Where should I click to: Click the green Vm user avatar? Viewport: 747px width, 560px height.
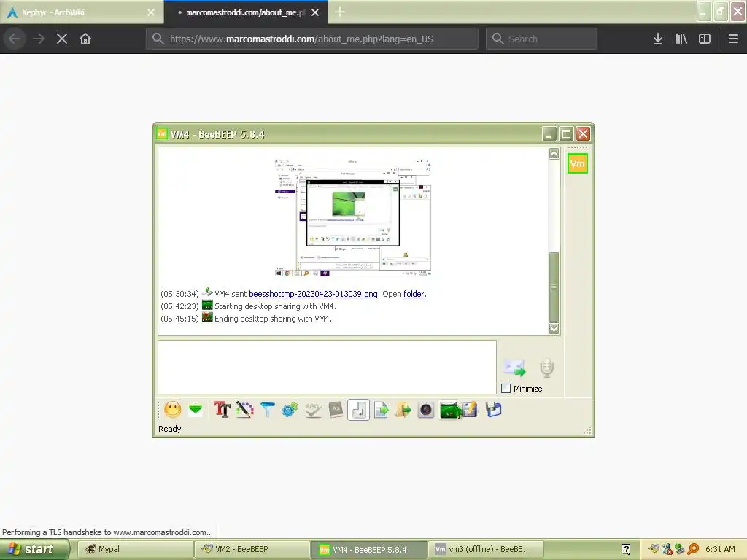coord(578,164)
